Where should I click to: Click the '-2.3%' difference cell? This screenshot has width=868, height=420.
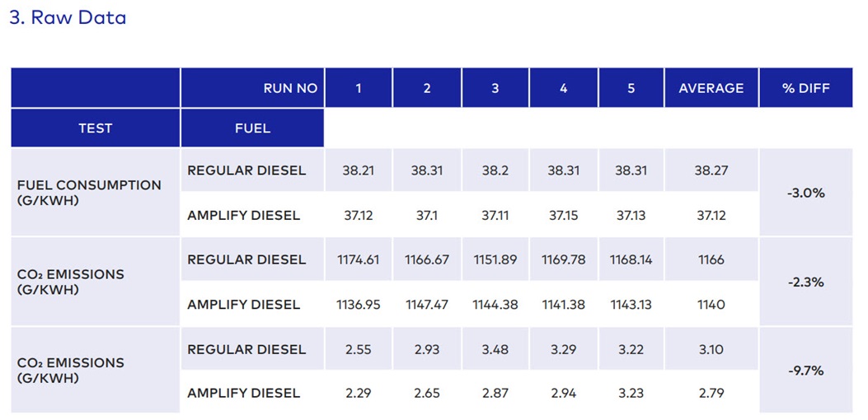pos(806,282)
